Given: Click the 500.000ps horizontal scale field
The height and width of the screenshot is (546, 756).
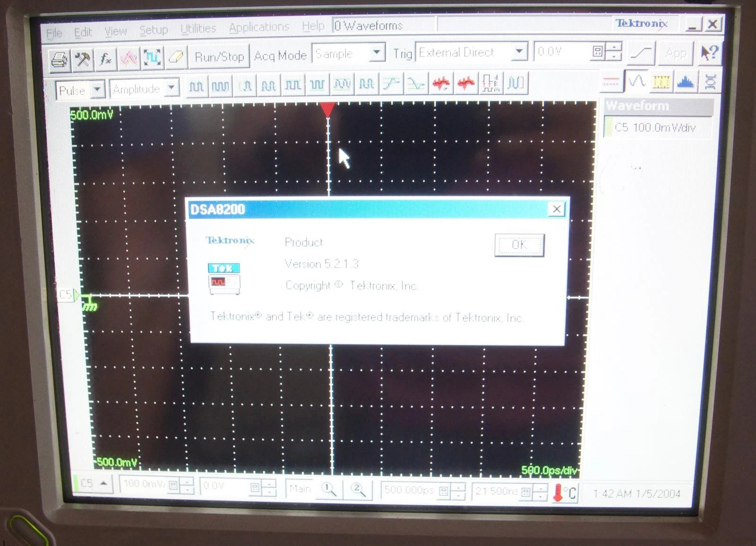Looking at the screenshot, I should 409,490.
